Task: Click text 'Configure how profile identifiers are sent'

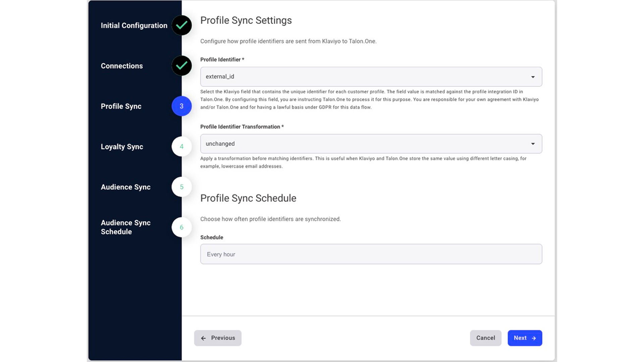Action: [288, 41]
